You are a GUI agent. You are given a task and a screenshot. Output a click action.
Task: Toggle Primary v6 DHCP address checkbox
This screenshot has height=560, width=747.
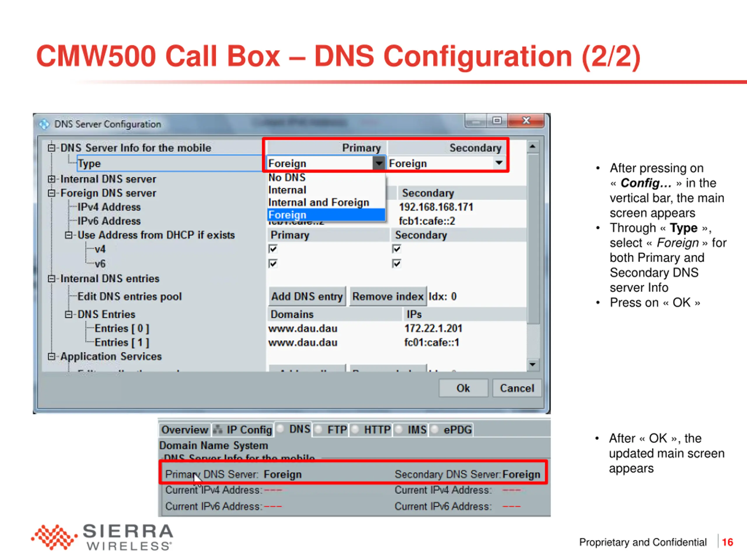click(273, 263)
